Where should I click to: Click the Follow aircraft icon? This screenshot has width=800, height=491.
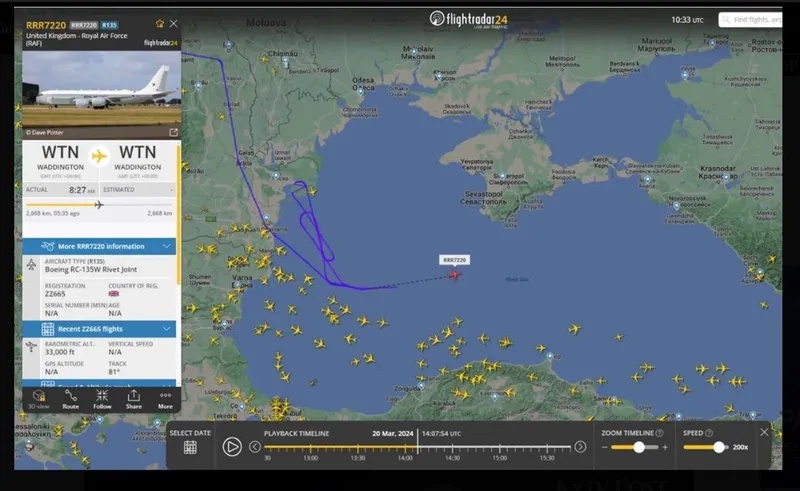[102, 399]
